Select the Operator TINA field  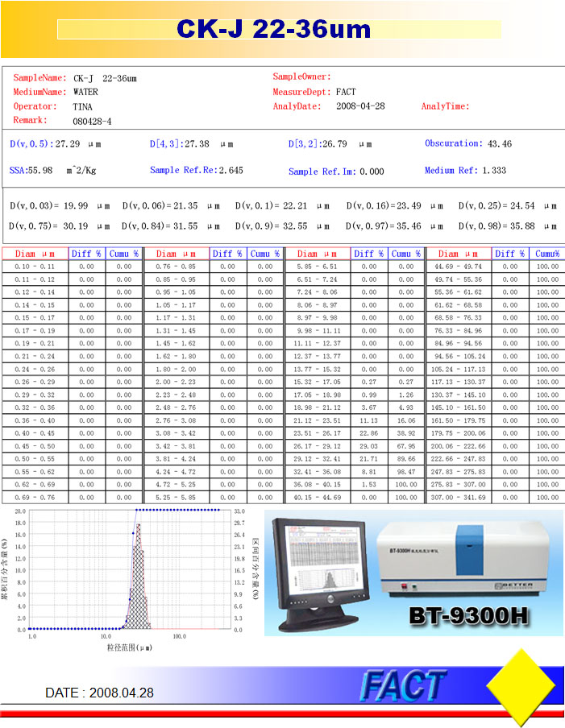coord(53,106)
